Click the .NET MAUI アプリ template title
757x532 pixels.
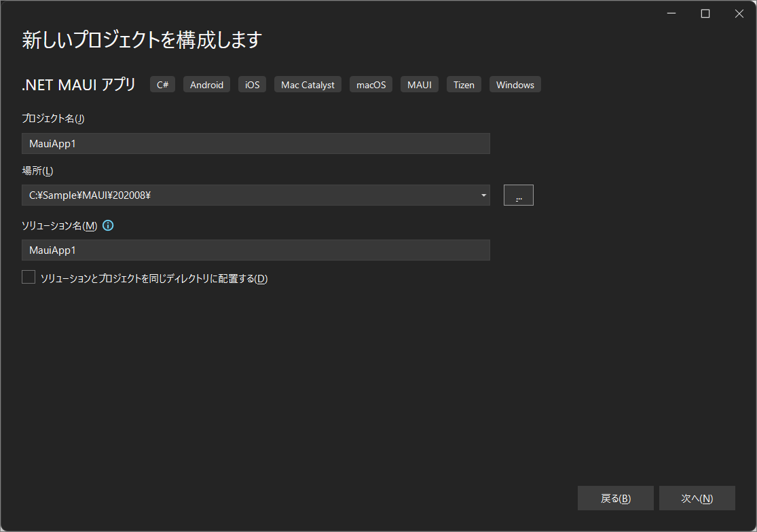(x=79, y=84)
